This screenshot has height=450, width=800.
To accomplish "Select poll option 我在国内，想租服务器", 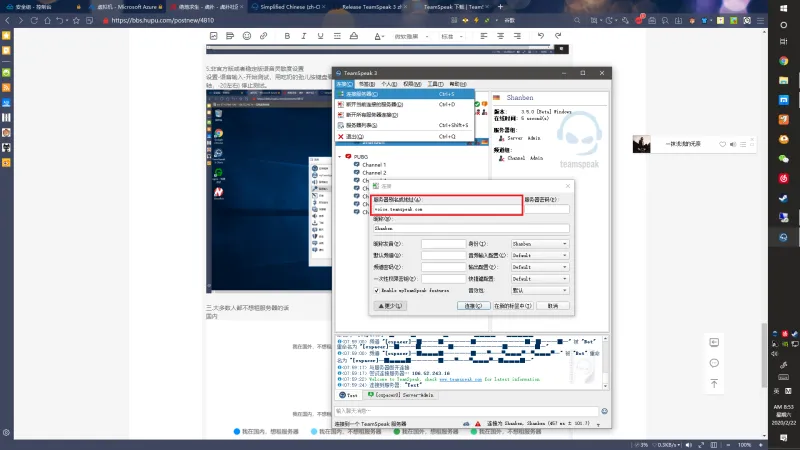I will click(x=266, y=432).
